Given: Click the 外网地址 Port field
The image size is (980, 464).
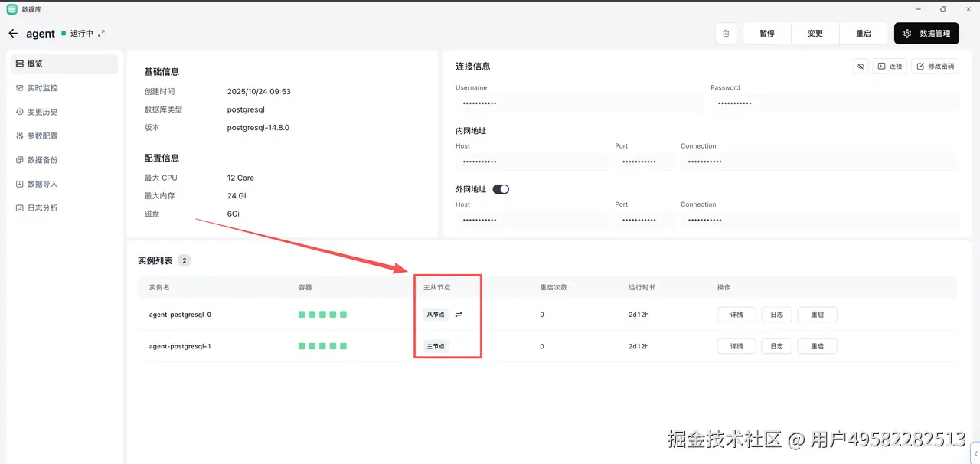Looking at the screenshot, I should point(645,221).
